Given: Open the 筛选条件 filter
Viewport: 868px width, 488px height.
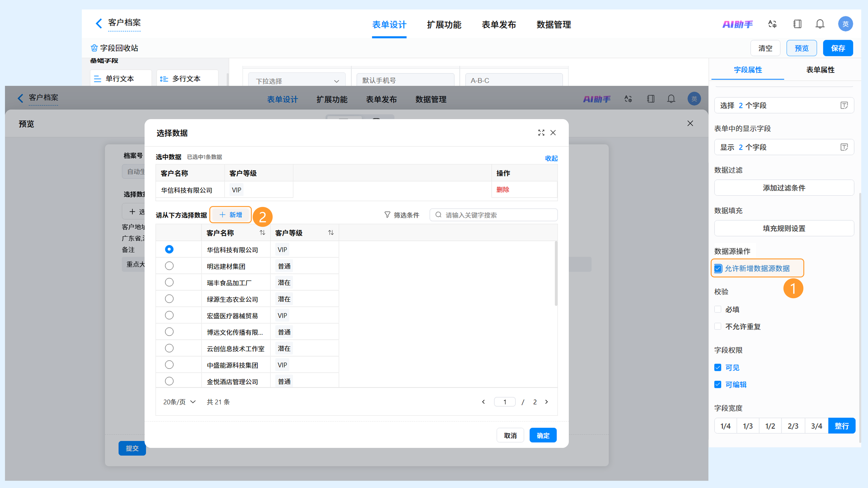Looking at the screenshot, I should (x=402, y=215).
